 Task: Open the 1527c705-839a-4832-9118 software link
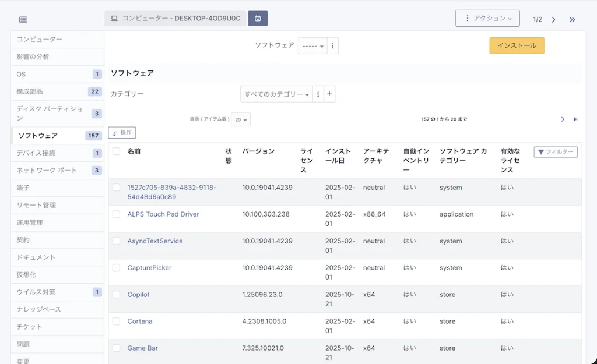(172, 192)
